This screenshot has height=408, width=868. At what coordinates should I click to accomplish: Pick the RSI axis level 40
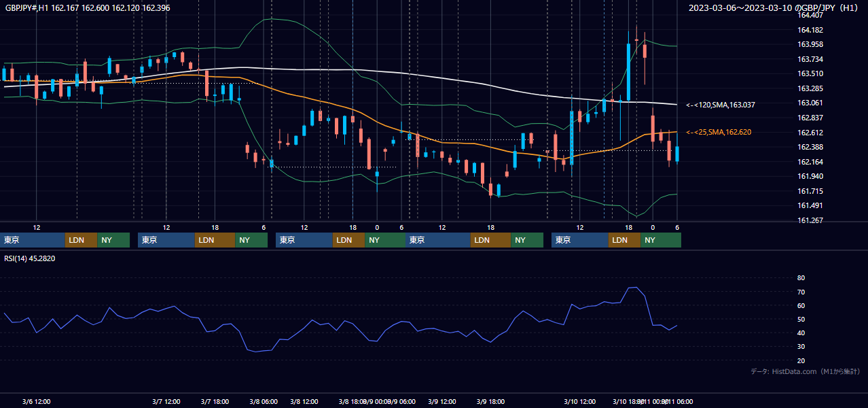click(x=801, y=333)
